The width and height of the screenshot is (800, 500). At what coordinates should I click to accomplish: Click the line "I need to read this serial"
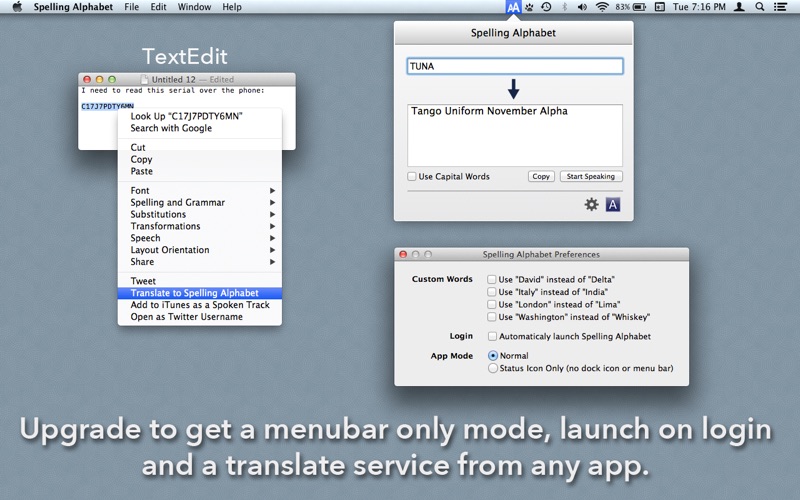tap(173, 90)
